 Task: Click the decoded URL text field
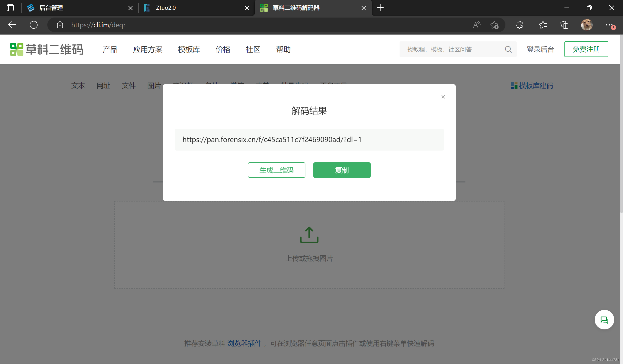309,140
